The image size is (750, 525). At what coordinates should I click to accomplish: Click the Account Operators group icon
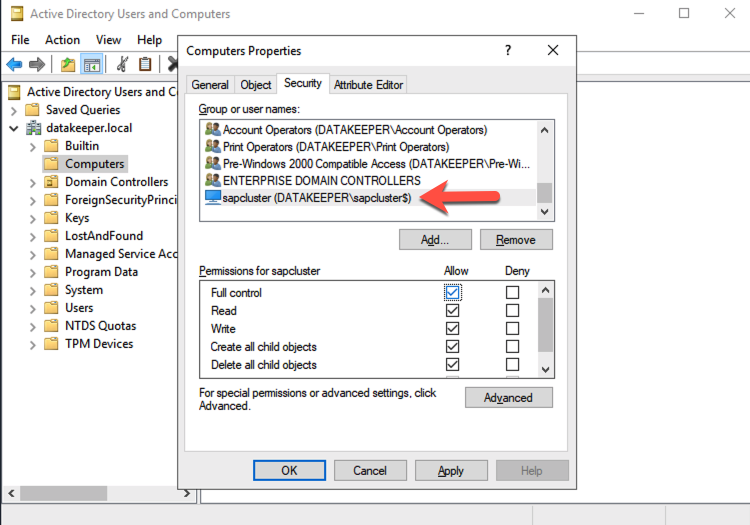212,129
